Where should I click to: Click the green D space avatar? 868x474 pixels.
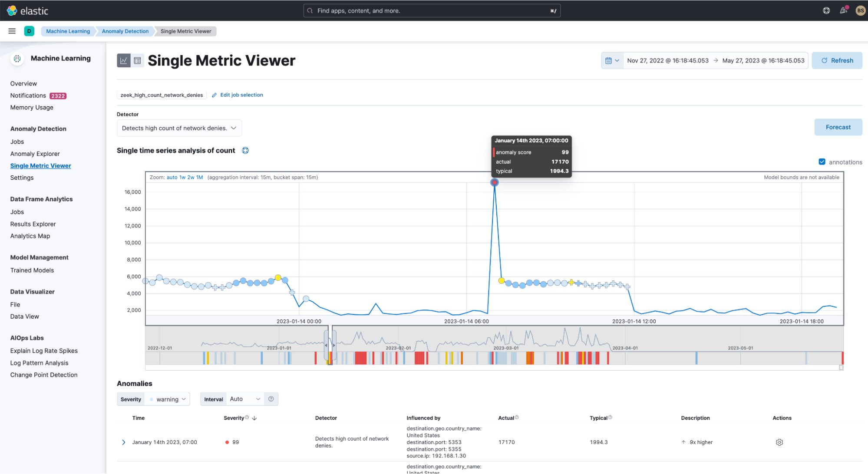[x=29, y=31]
